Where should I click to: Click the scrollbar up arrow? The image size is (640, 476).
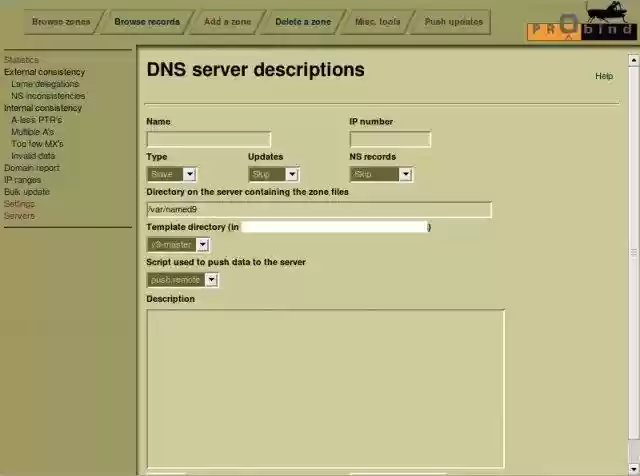coord(633,60)
